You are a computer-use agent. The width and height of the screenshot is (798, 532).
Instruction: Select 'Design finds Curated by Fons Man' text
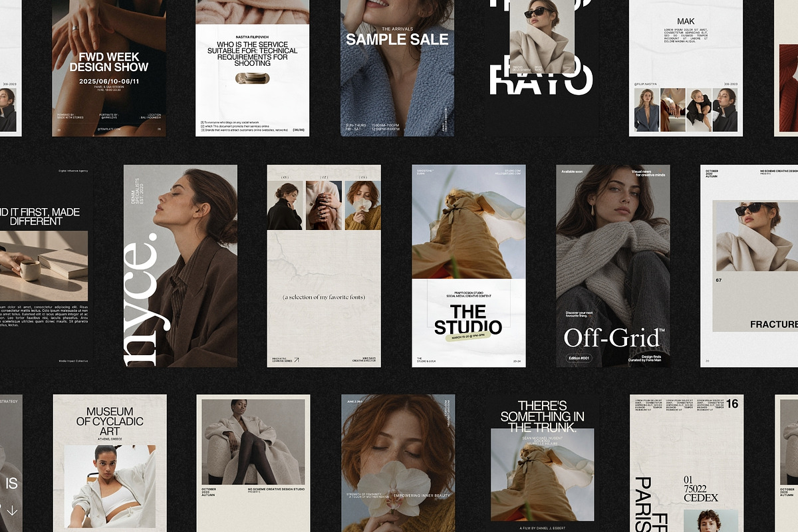645,358
